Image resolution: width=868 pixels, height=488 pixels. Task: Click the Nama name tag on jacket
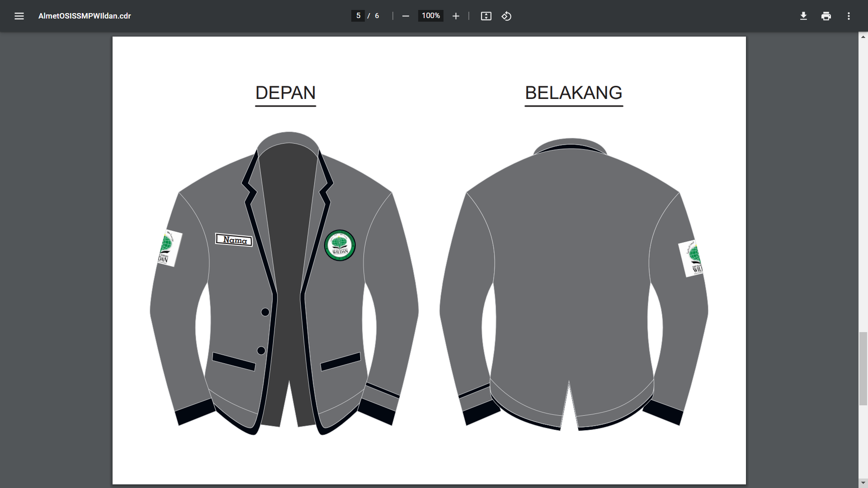(x=234, y=240)
